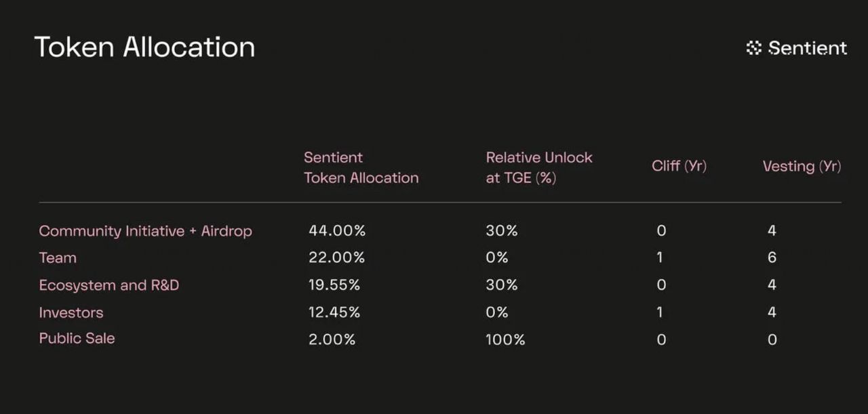Click the 19.55% allocation value
The width and height of the screenshot is (868, 414).
coord(334,285)
